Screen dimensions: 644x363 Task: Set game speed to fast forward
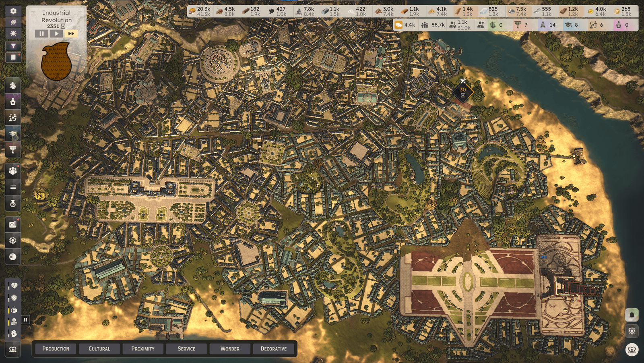(71, 33)
